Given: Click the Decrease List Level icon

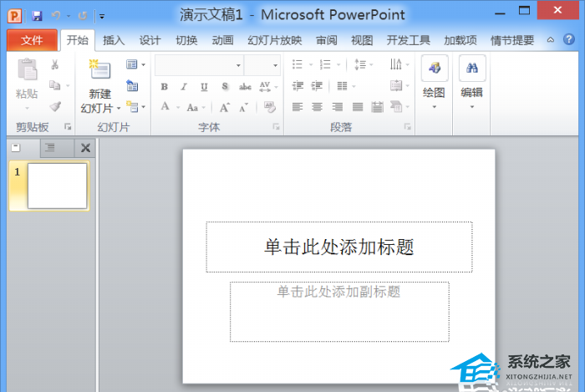Looking at the screenshot, I should click(298, 86).
